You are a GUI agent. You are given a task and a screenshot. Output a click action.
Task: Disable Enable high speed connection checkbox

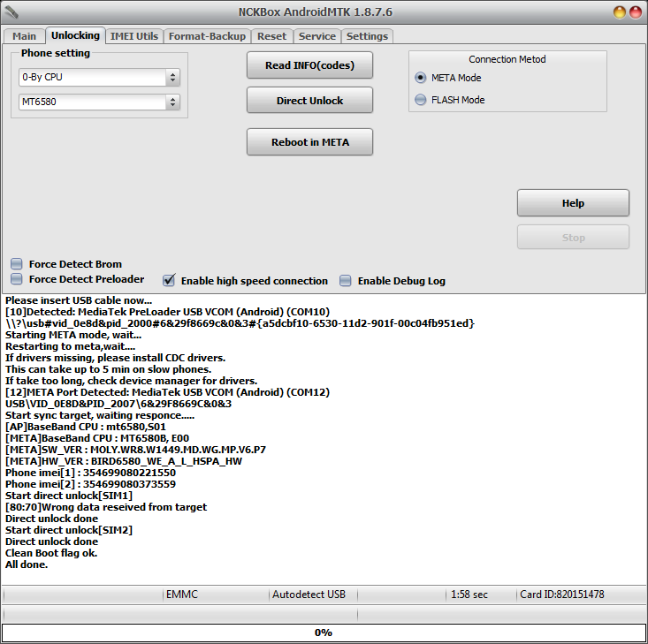point(169,281)
